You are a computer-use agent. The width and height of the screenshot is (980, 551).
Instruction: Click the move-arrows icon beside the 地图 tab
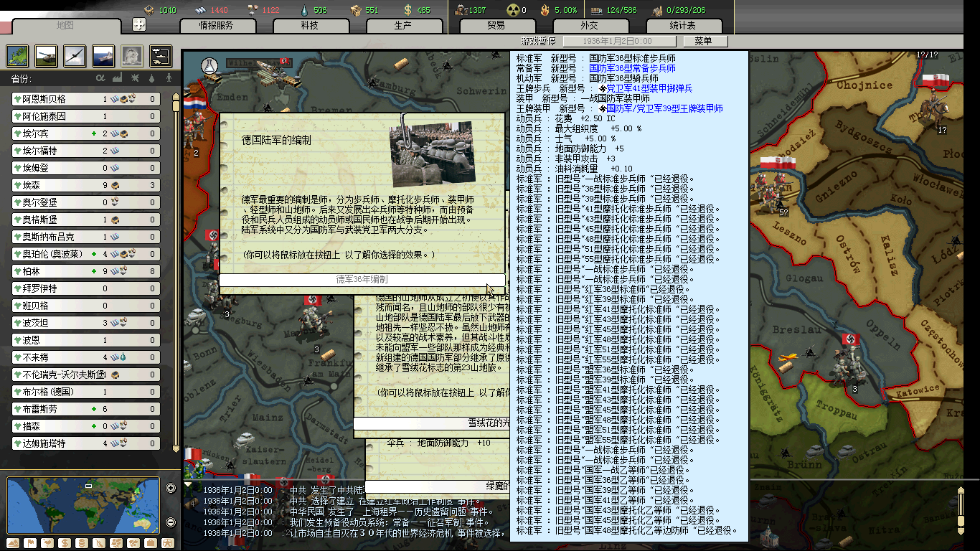[139, 24]
